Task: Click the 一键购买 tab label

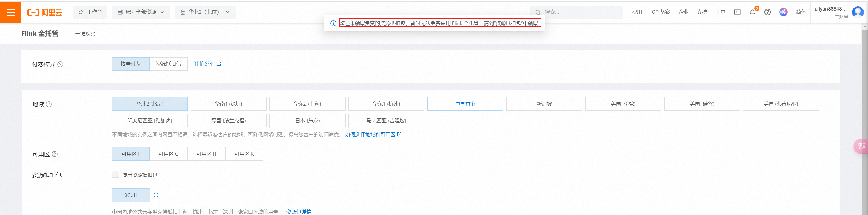Action: pos(85,34)
